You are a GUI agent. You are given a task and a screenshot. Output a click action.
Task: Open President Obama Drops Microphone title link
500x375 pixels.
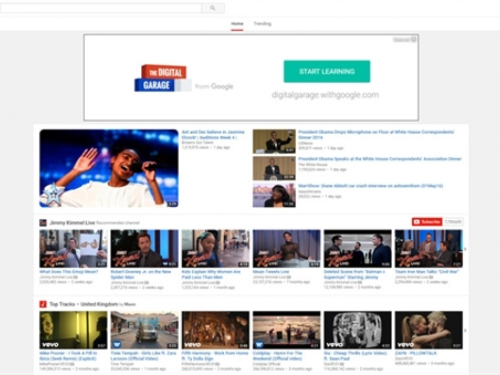(x=376, y=135)
